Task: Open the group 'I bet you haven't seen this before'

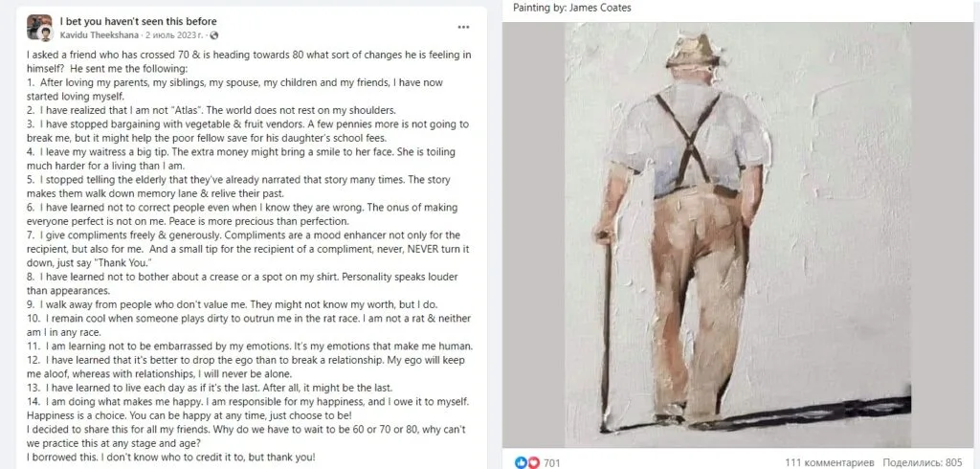Action: click(x=138, y=21)
